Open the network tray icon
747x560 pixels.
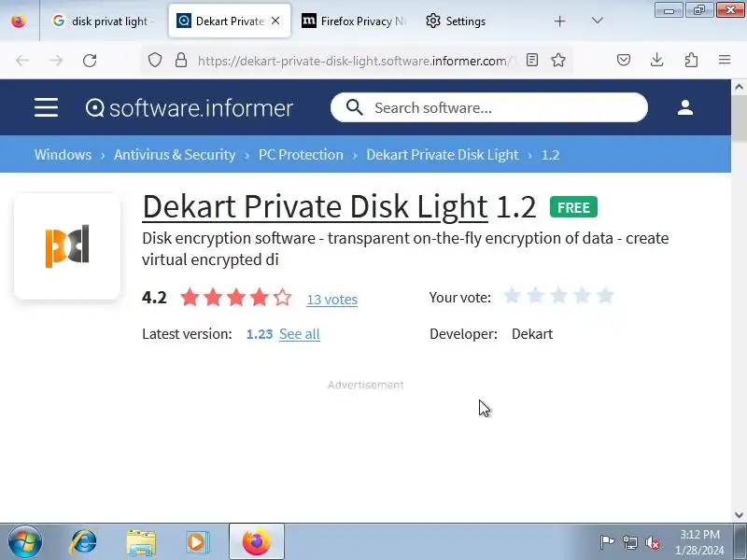click(629, 542)
